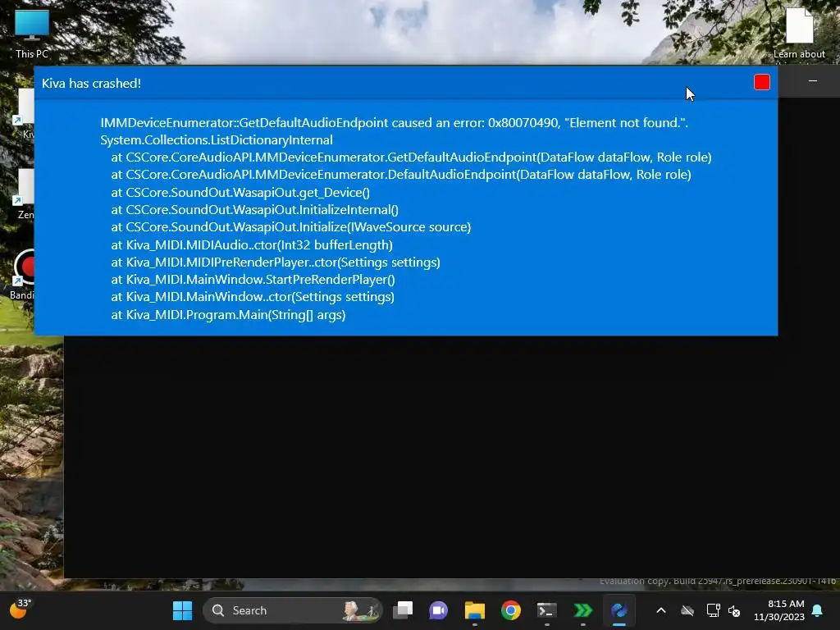The width and height of the screenshot is (840, 630).
Task: Close the Kiva crash dialog with the red button
Action: tap(762, 82)
